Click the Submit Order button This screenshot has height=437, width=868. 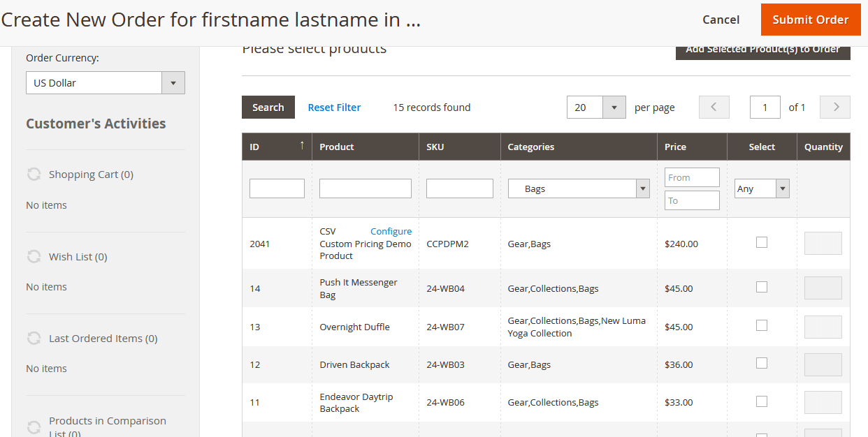[810, 20]
